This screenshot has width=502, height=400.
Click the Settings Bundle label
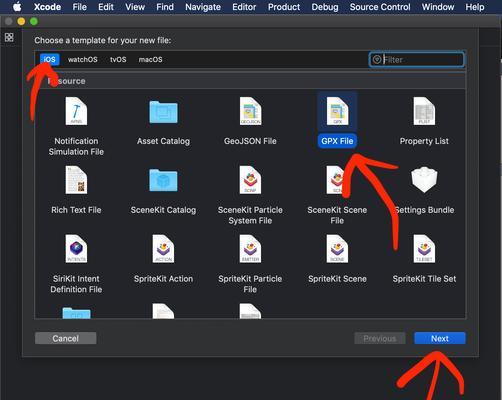click(425, 210)
